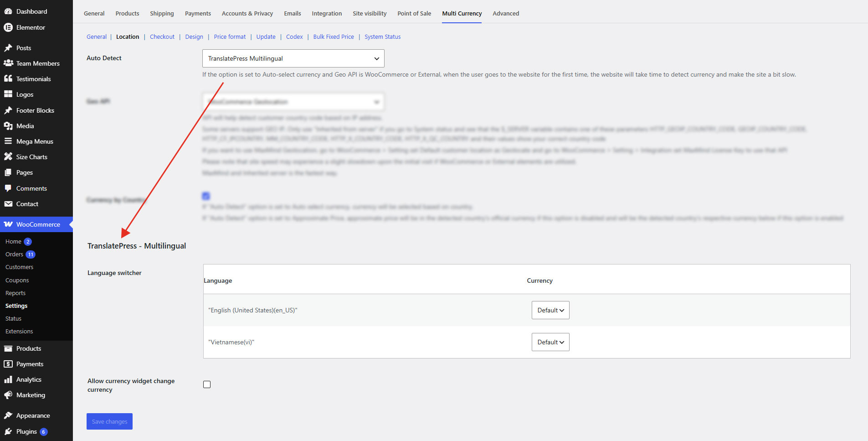Click the Mega Menus hamburger icon

pos(8,141)
